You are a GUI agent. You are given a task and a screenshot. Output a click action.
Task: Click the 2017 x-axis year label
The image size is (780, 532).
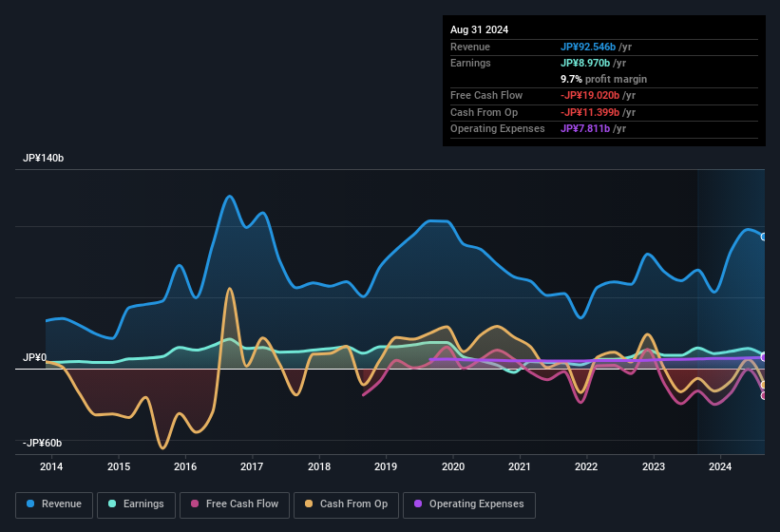point(252,466)
